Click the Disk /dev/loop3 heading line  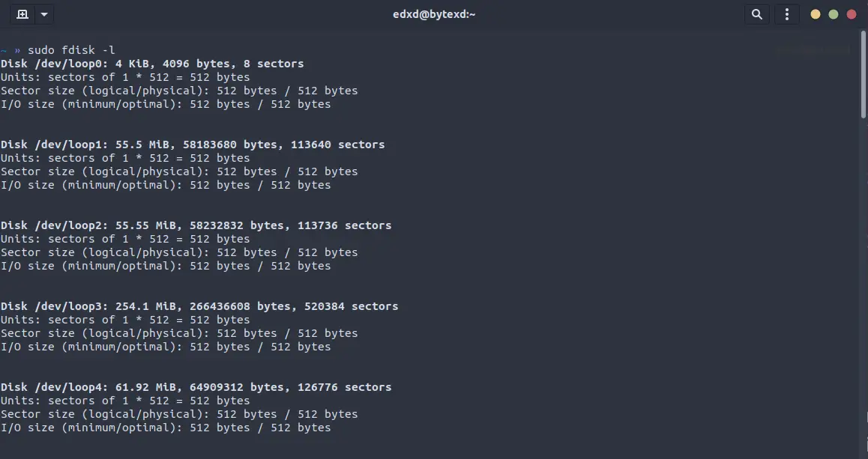(199, 306)
